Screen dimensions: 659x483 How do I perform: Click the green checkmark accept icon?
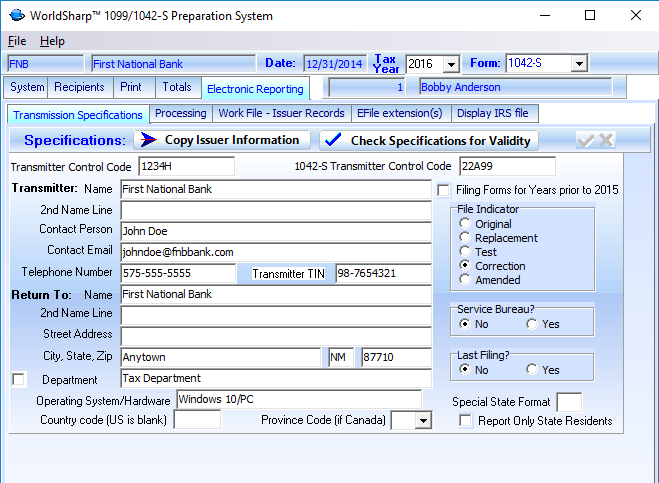tap(587, 140)
